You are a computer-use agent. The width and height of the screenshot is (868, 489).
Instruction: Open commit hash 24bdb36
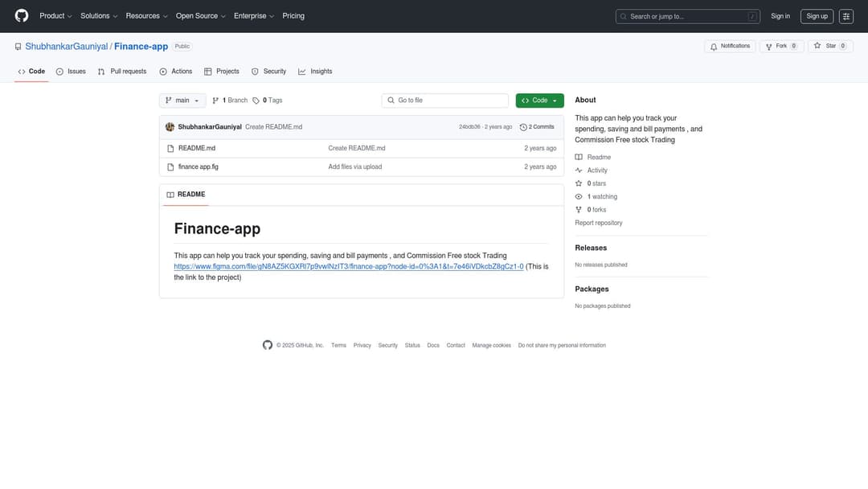pyautogui.click(x=469, y=127)
